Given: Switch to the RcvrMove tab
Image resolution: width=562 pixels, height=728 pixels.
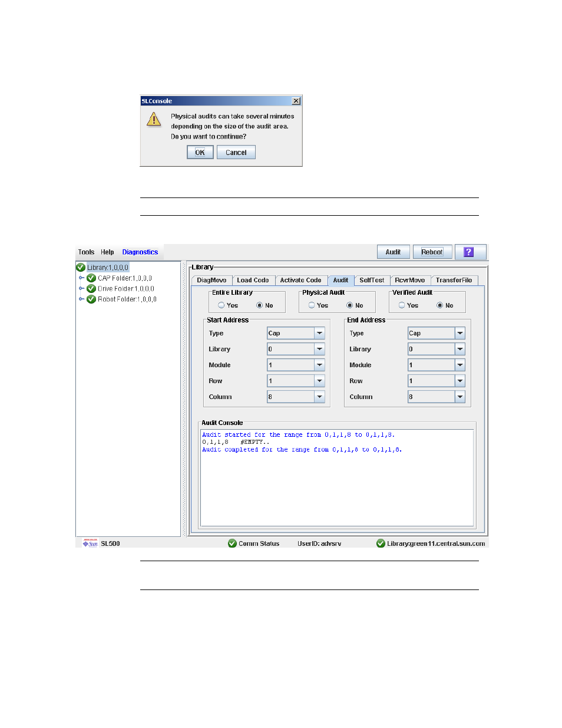Looking at the screenshot, I should (410, 281).
